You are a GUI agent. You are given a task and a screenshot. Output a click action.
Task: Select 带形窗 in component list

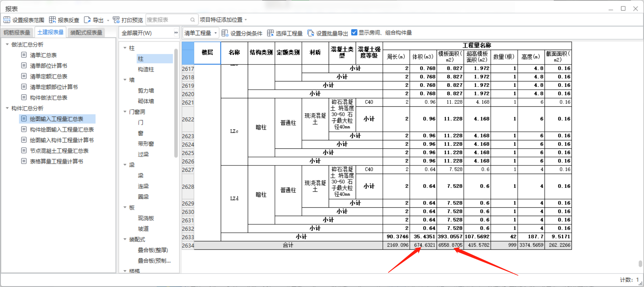coord(146,144)
